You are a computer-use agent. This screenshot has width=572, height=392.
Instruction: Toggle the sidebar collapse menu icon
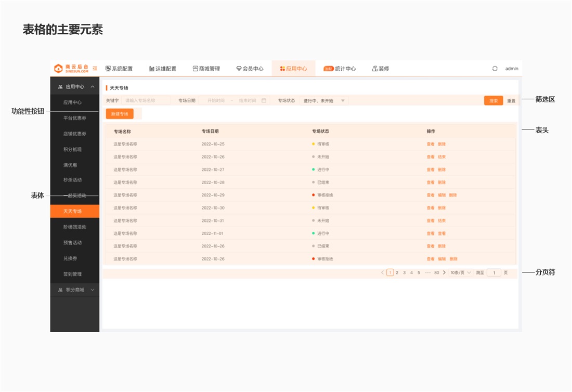[95, 68]
